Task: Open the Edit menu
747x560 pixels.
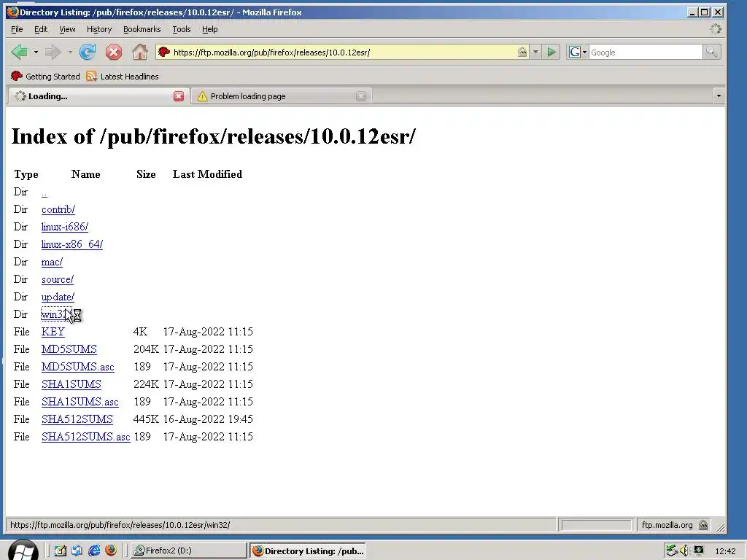Action: tap(41, 29)
